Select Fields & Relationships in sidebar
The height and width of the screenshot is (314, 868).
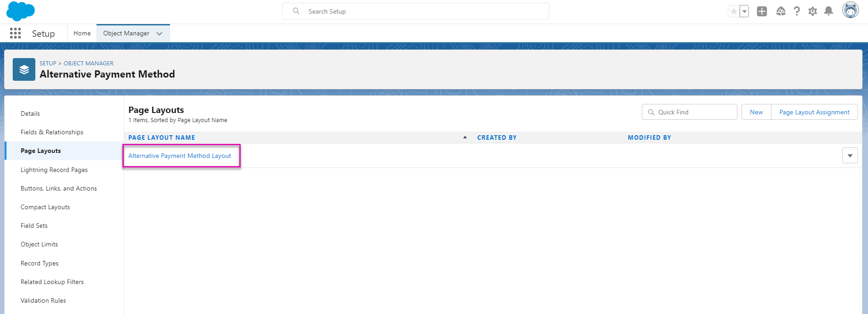(x=52, y=132)
